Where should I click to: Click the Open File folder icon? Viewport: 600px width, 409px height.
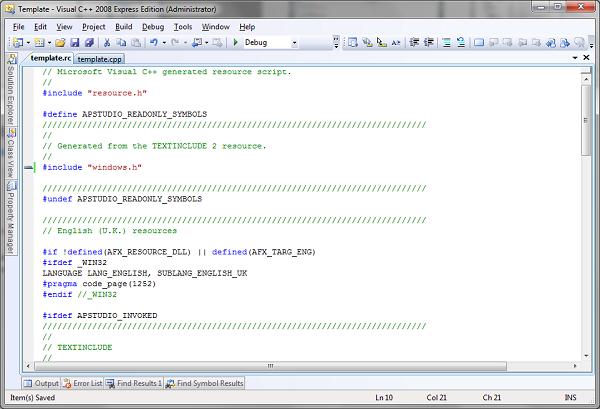[x=60, y=42]
